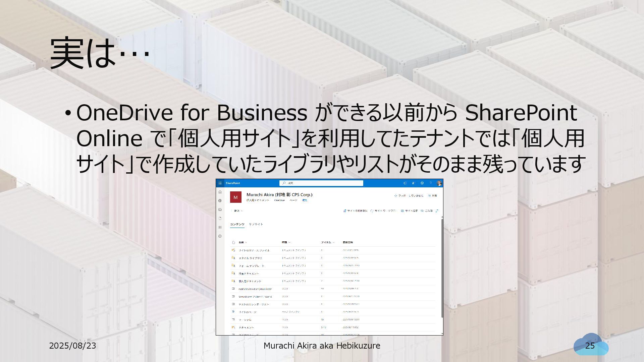Image resolution: width=644 pixels, height=362 pixels.
Task: Click the file icon in left rail
Action: tap(220, 218)
